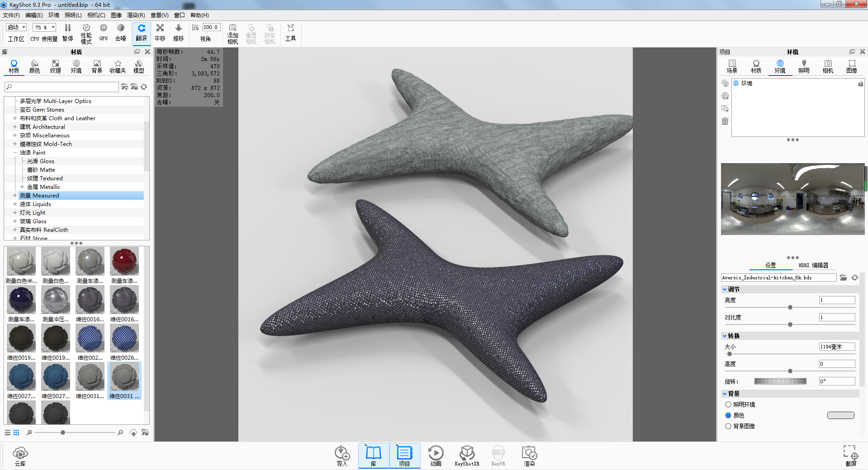
Task: Select the Pan camera tool
Action: [x=160, y=33]
